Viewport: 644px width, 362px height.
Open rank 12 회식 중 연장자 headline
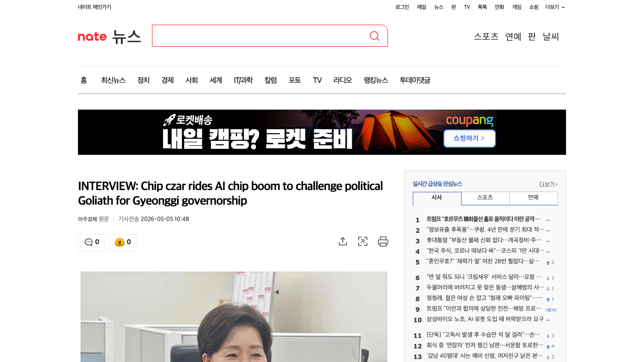[485, 346]
